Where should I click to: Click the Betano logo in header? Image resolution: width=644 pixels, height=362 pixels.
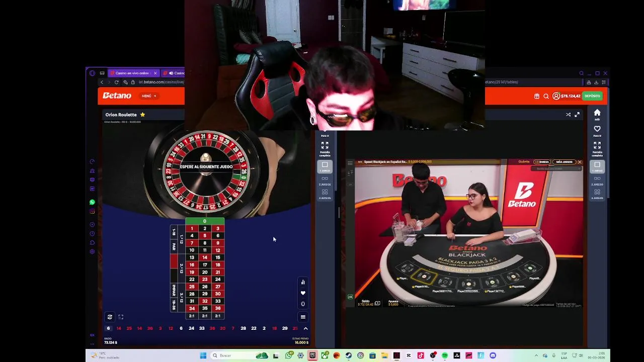pyautogui.click(x=117, y=96)
